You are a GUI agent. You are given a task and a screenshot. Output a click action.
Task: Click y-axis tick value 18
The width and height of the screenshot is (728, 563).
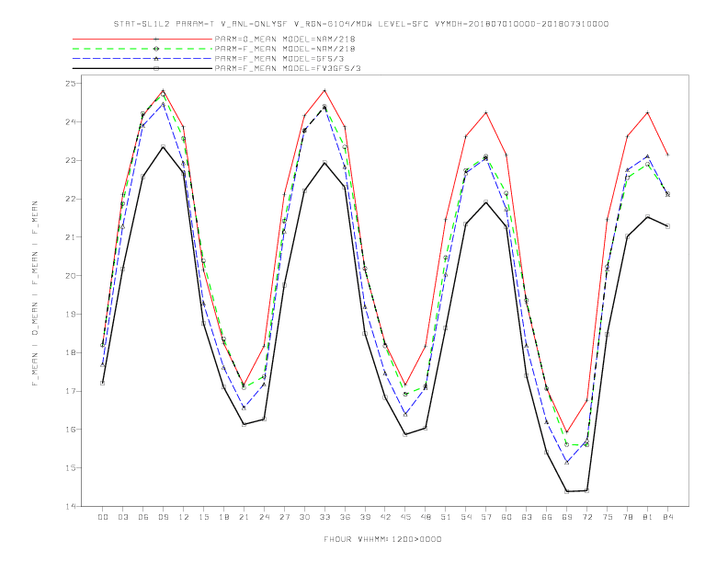coord(71,352)
